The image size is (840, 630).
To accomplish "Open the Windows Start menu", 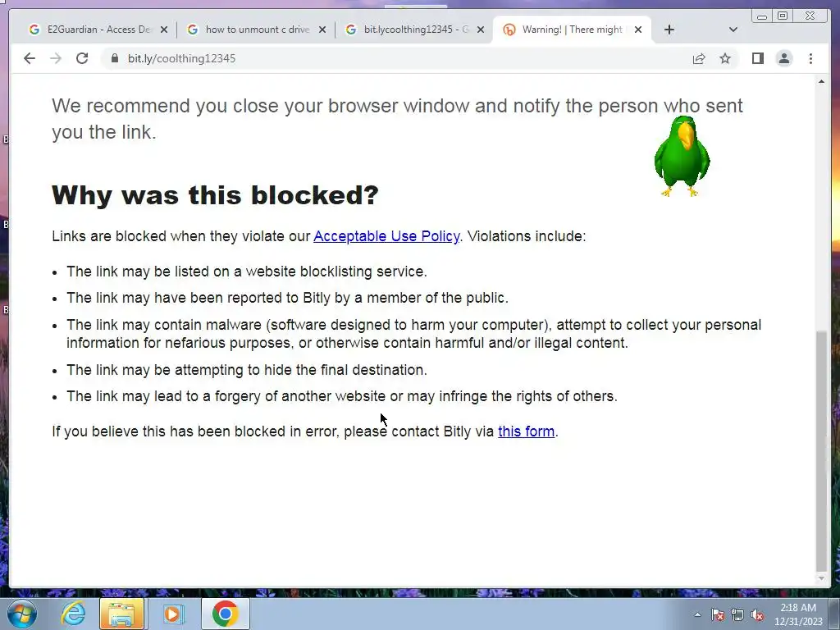I will tap(22, 614).
